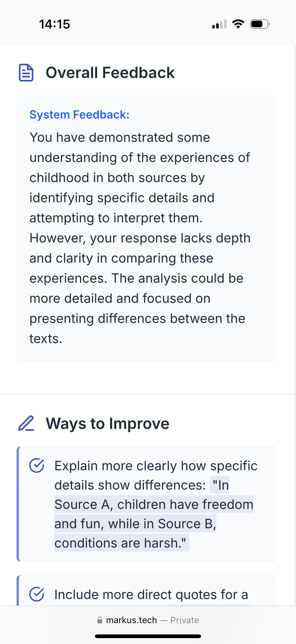Tap the check circle beside "Include more direct quotes"
Viewport: 296px width, 644px height.
[x=37, y=594]
